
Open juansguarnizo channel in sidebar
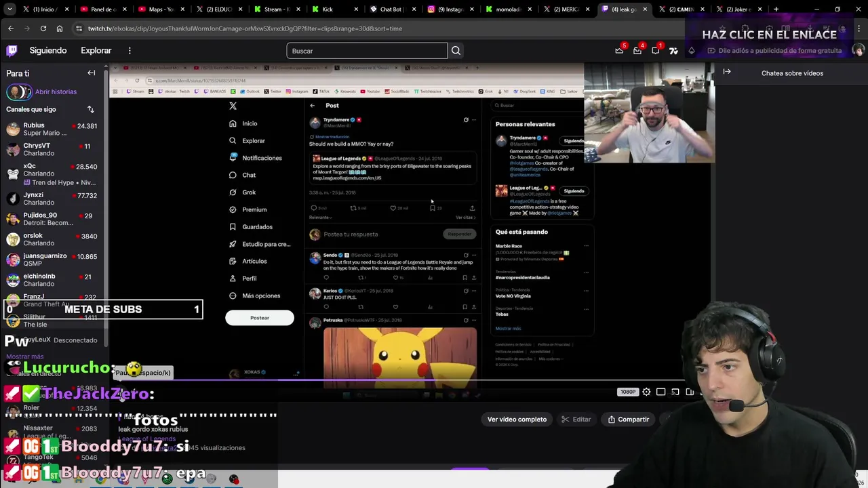(53, 260)
